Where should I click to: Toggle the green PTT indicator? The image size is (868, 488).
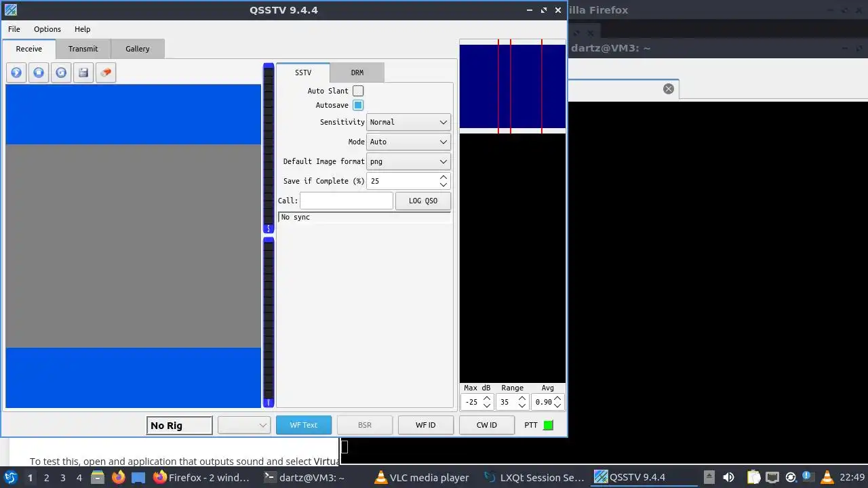(549, 425)
